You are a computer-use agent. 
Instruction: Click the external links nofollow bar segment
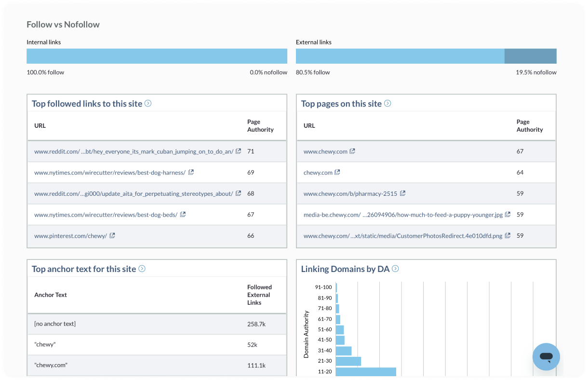click(x=531, y=56)
